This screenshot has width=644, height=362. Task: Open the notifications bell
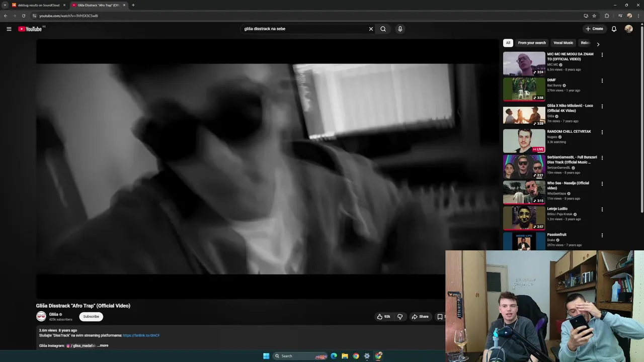pos(614,29)
